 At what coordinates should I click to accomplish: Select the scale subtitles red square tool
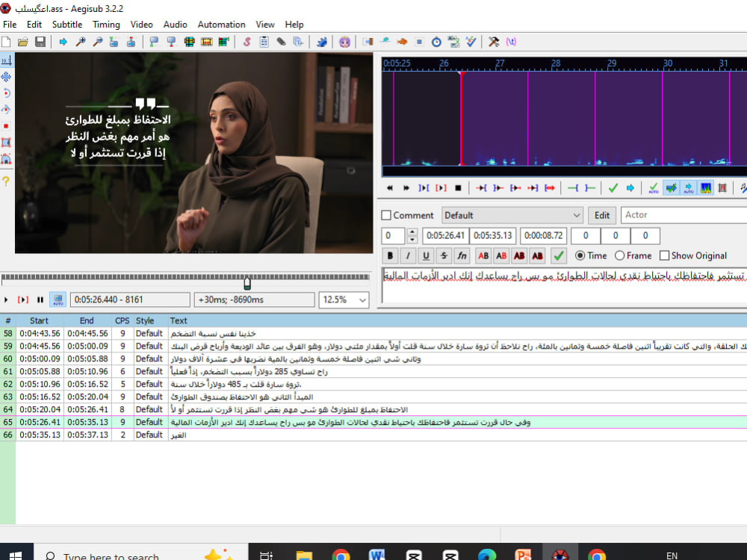6,125
